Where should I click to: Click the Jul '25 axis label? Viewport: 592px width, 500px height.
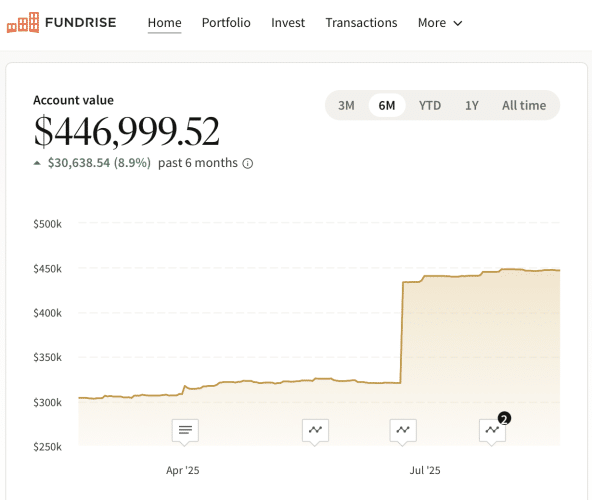425,470
